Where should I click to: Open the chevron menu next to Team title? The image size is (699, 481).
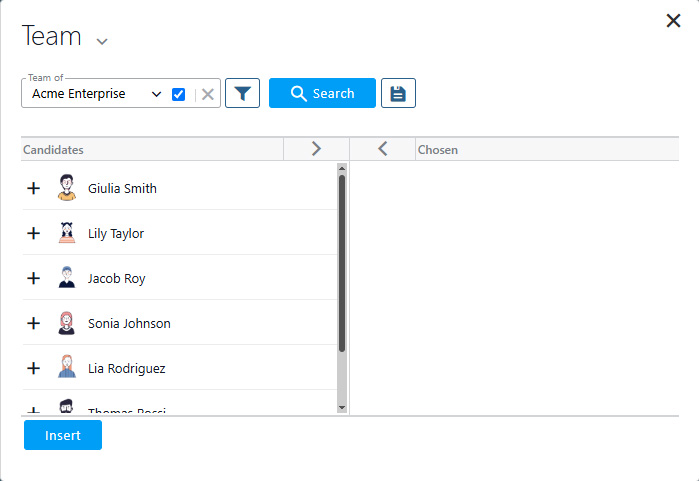coord(102,41)
